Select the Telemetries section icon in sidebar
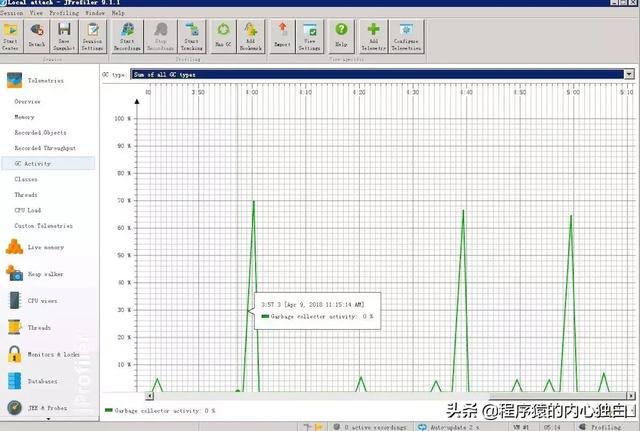This screenshot has width=640, height=431. point(14,80)
